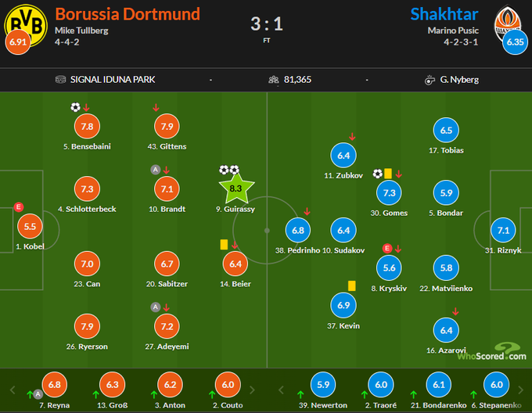Click the yellow card icon above Beier
Viewport: 532px width, 413px height.
click(x=223, y=244)
